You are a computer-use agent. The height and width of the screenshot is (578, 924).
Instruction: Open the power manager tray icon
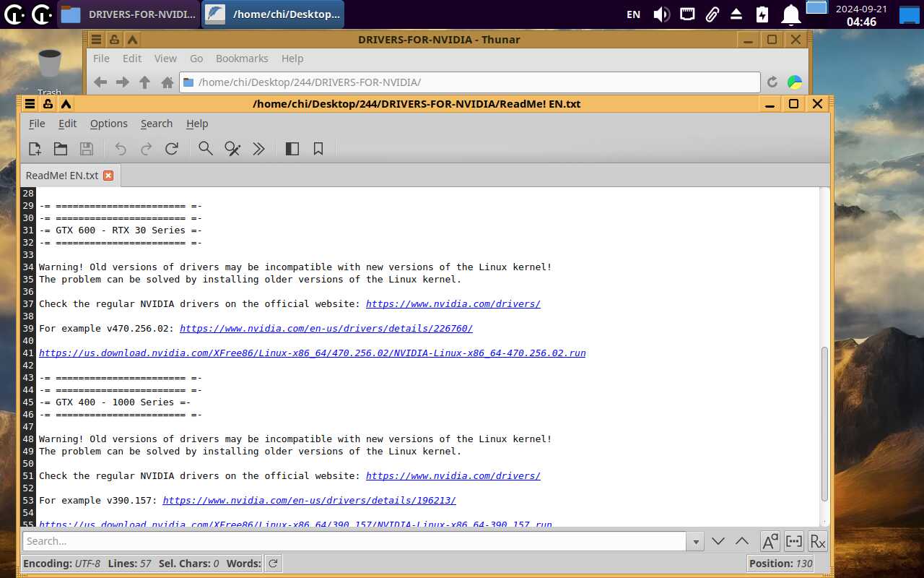(762, 14)
